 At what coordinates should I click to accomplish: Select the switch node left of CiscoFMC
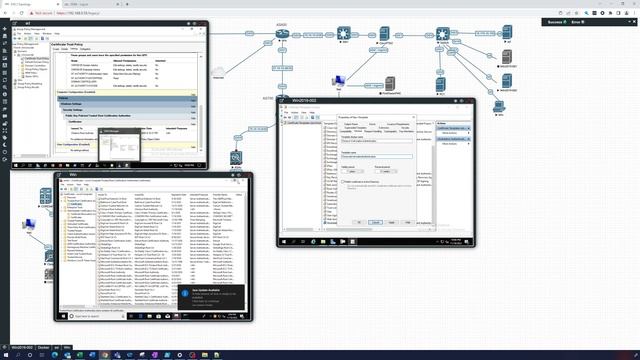point(344,33)
